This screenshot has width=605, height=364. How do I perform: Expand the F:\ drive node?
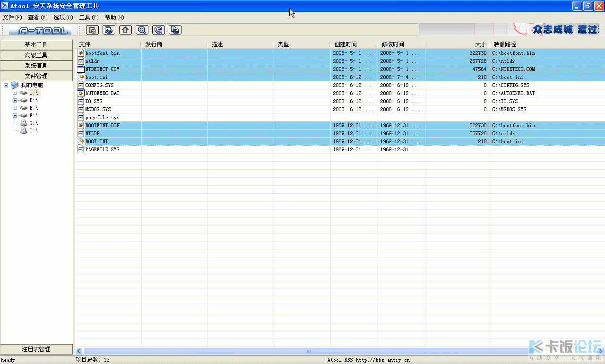pyautogui.click(x=15, y=115)
